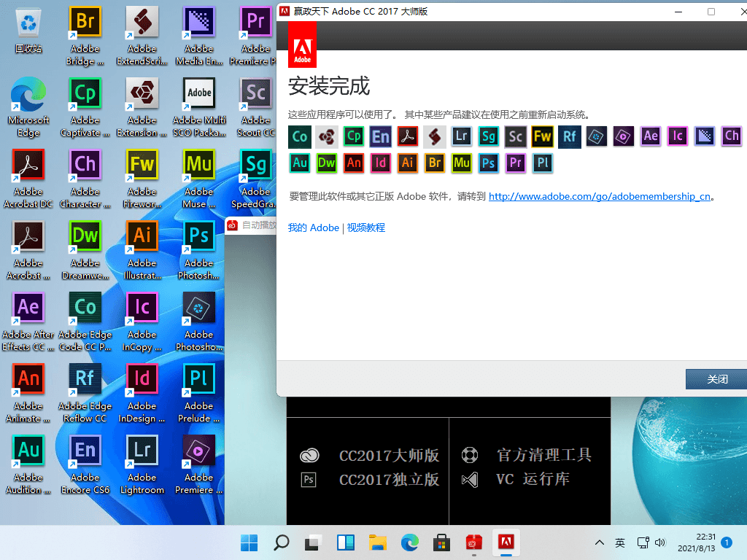Open the Adobe Animate desktop shortcut
Screen dimensions: 747x560
pyautogui.click(x=28, y=393)
